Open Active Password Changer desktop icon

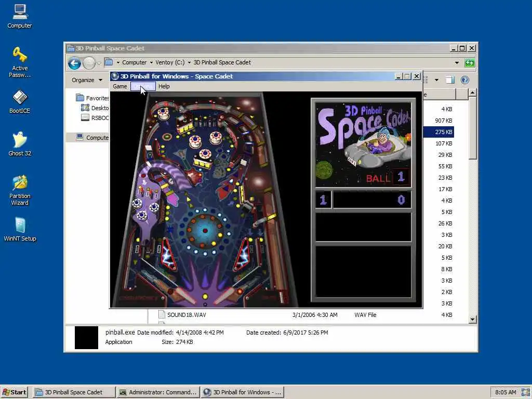(x=20, y=62)
